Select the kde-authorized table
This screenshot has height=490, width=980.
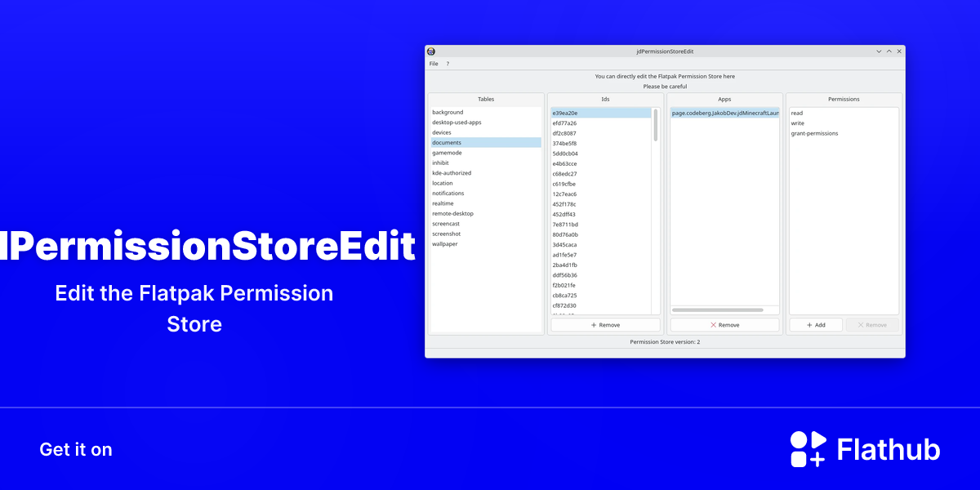coord(486,173)
